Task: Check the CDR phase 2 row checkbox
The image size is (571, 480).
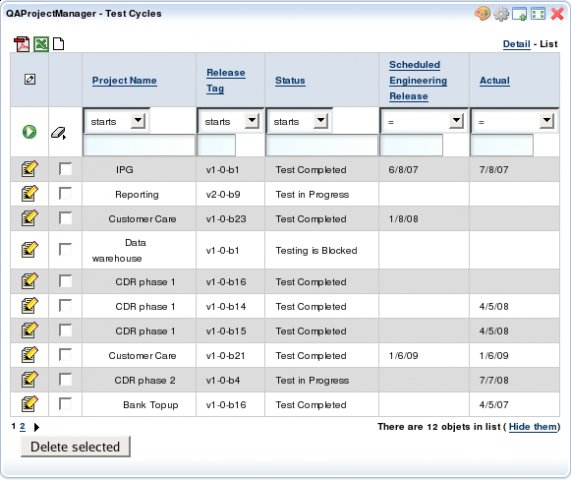Action: (65, 379)
